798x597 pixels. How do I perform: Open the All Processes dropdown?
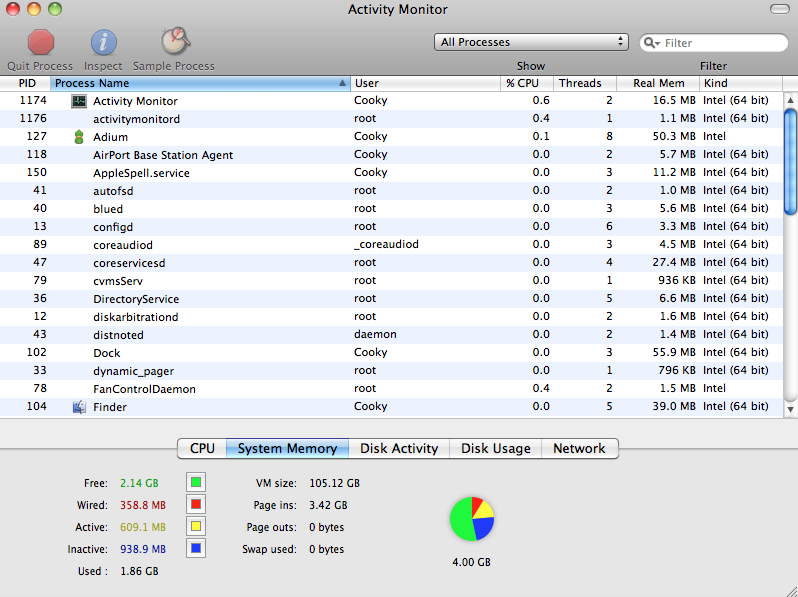[x=531, y=42]
